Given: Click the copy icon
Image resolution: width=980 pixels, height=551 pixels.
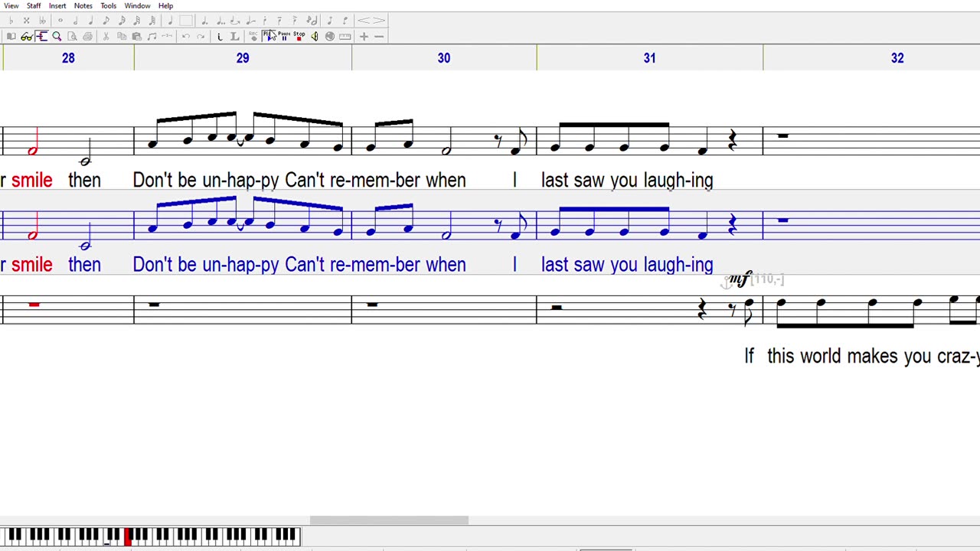Looking at the screenshot, I should (x=121, y=36).
